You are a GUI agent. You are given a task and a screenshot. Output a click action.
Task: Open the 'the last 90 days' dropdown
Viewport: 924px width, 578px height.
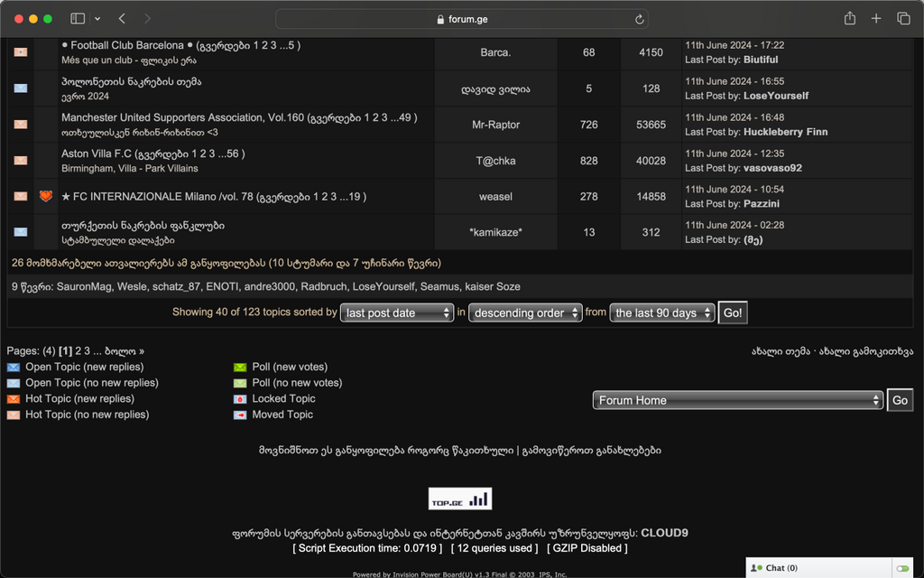[662, 312]
